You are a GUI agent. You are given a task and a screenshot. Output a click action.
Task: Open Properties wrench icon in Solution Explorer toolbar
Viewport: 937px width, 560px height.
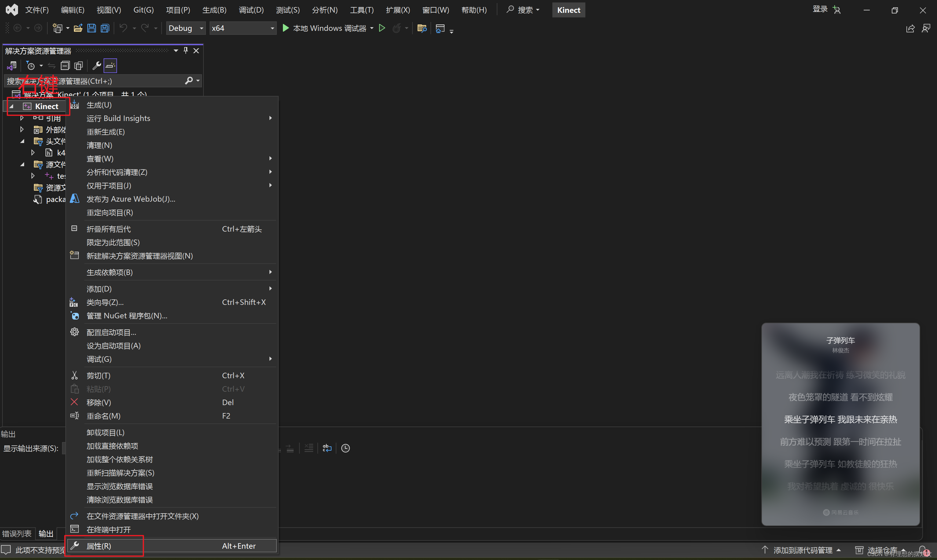[x=97, y=66]
